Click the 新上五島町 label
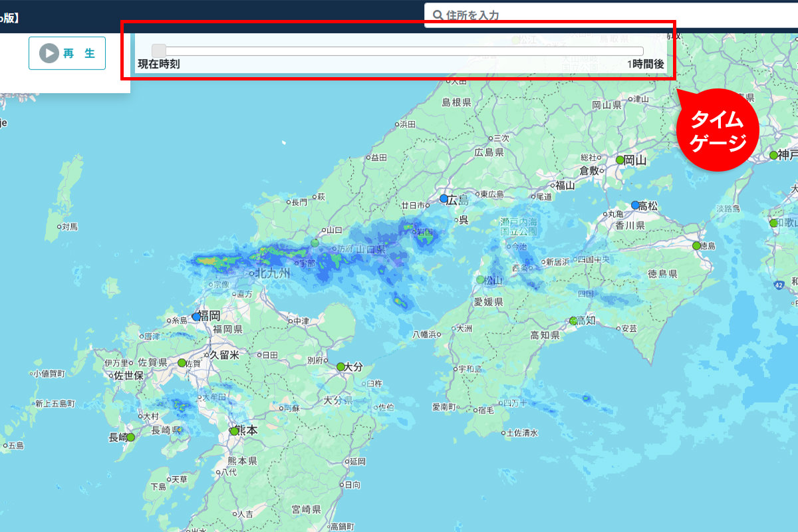This screenshot has width=798, height=532. [x=55, y=404]
